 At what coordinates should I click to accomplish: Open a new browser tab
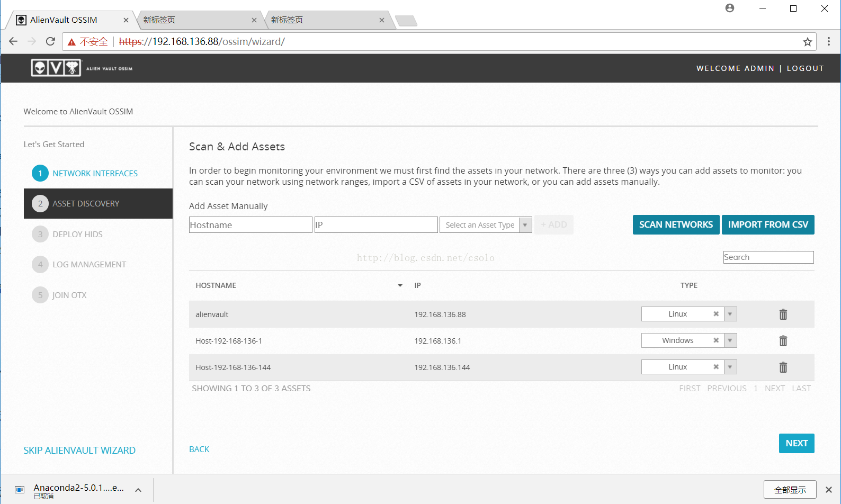406,21
